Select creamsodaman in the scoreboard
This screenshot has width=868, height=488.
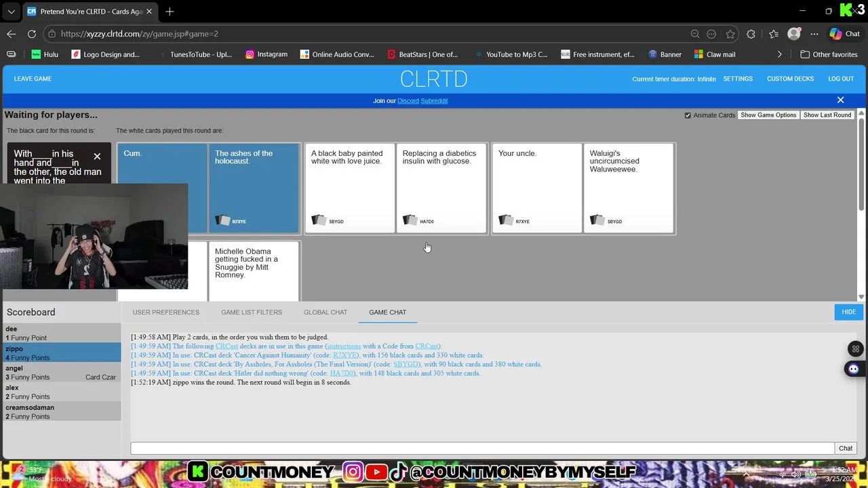coord(61,411)
